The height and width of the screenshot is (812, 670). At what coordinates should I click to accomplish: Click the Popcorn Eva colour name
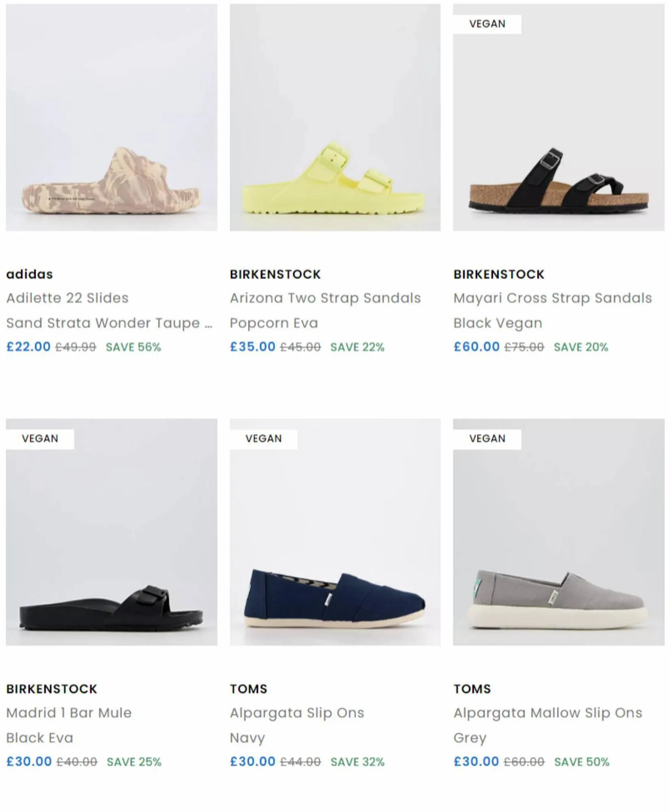pos(274,323)
